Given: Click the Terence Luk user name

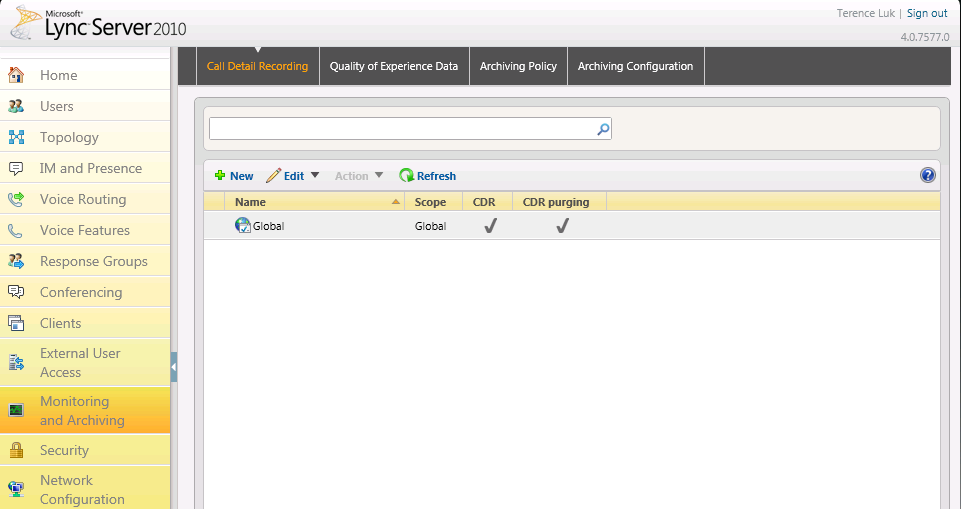Looking at the screenshot, I should click(865, 13).
